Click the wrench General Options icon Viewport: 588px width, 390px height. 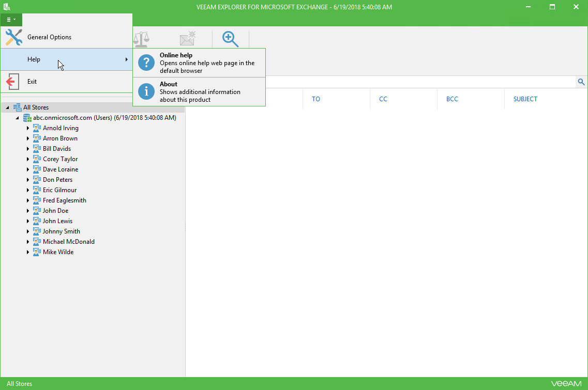[x=14, y=37]
